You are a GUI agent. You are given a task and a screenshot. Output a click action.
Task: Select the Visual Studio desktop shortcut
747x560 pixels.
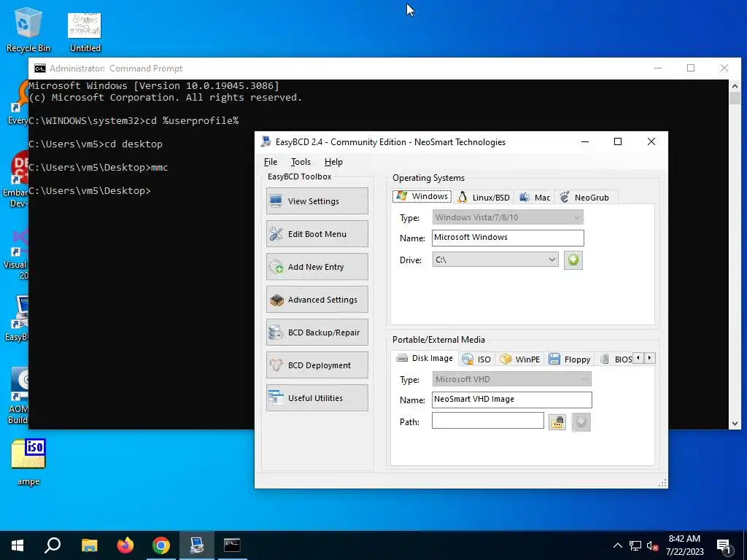[18, 254]
